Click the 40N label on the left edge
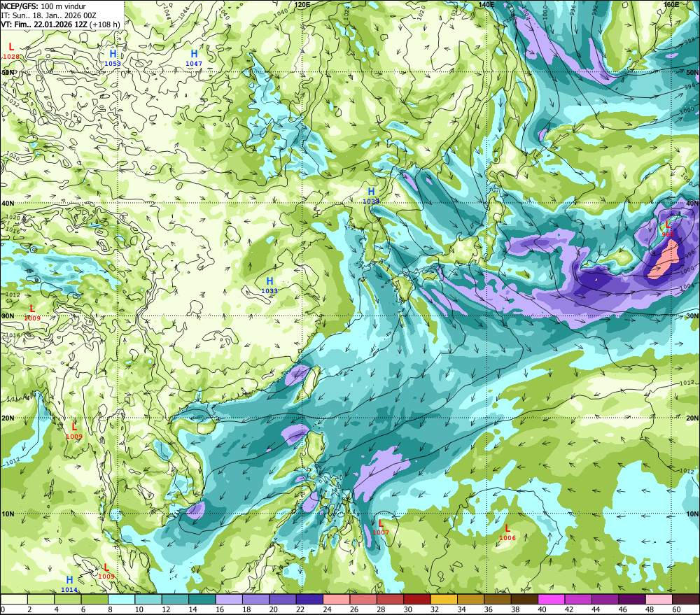 pos(8,204)
